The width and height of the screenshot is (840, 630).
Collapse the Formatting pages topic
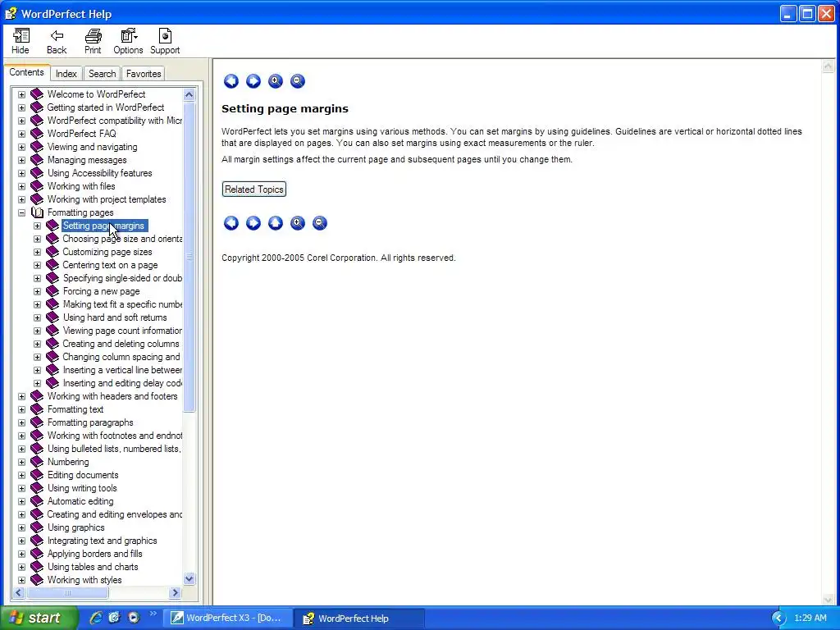tap(21, 212)
